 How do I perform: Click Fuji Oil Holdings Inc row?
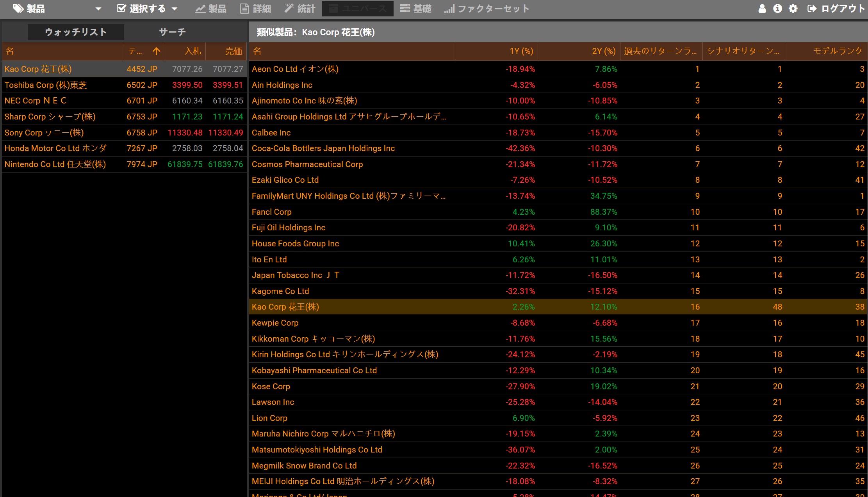(558, 228)
